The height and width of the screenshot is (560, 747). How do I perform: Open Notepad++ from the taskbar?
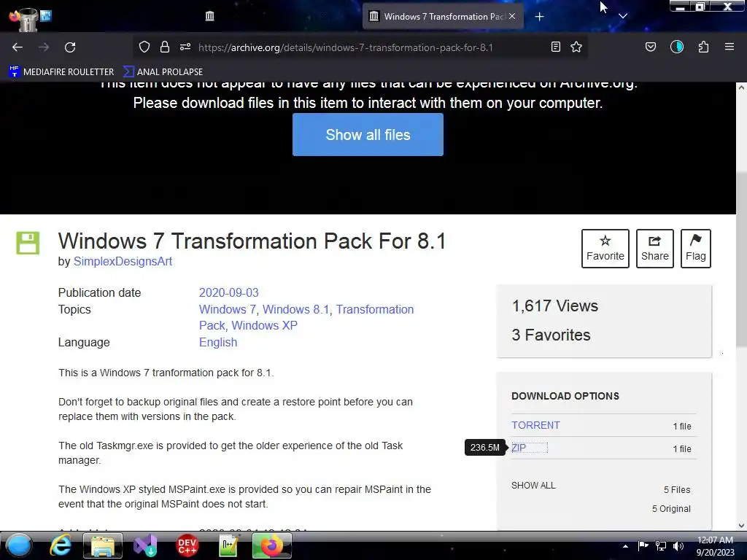228,545
